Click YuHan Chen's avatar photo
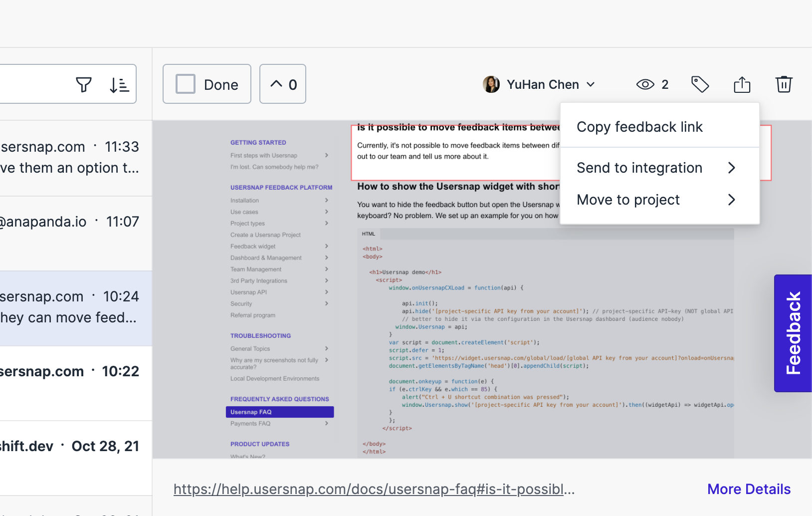 coord(491,84)
